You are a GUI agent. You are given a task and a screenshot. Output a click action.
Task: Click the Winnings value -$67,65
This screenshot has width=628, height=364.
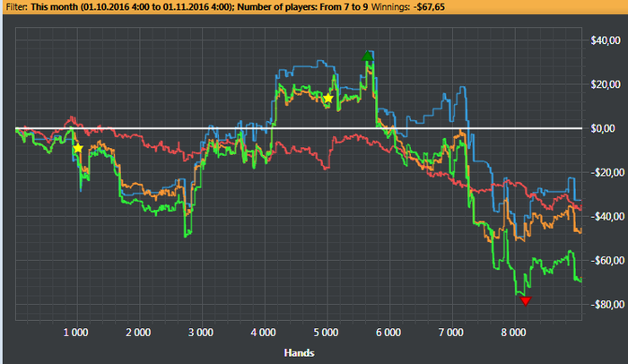pos(429,7)
